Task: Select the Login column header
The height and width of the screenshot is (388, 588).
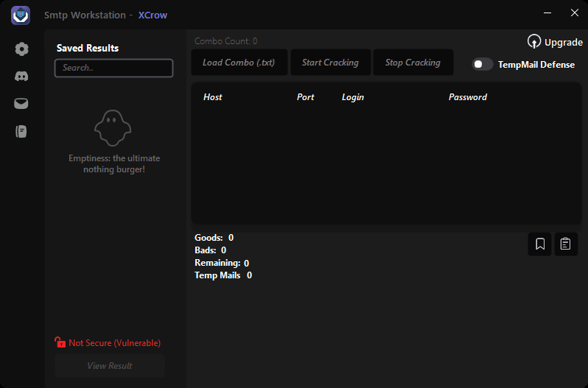Action: point(353,97)
